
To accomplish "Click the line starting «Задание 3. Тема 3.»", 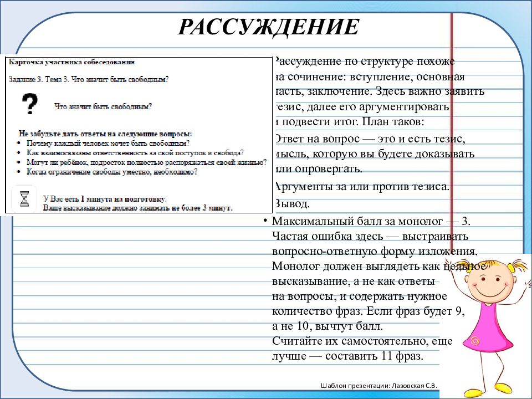I will 89,79.
